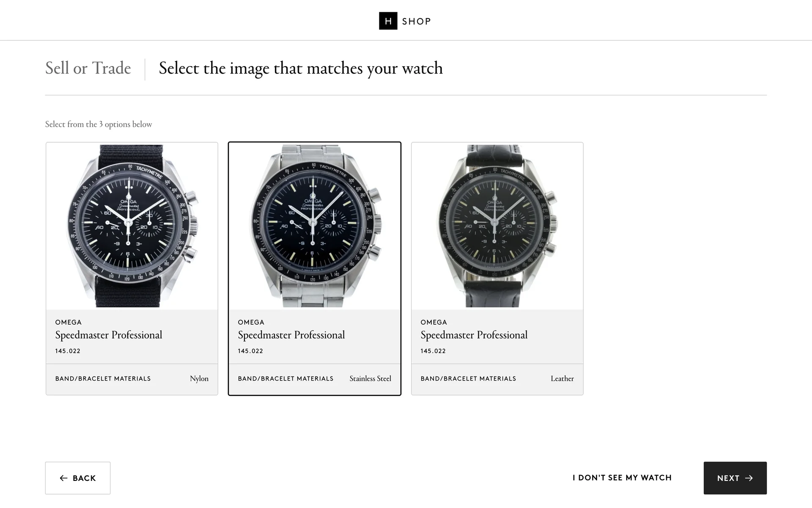Image resolution: width=812 pixels, height=508 pixels.
Task: Click reference 145.022 on the leather card
Action: pyautogui.click(x=433, y=351)
